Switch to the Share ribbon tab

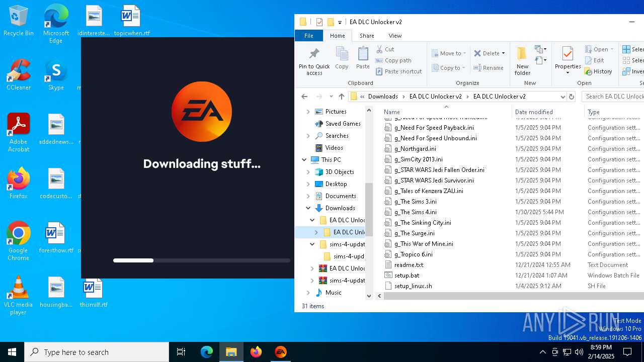(367, 36)
